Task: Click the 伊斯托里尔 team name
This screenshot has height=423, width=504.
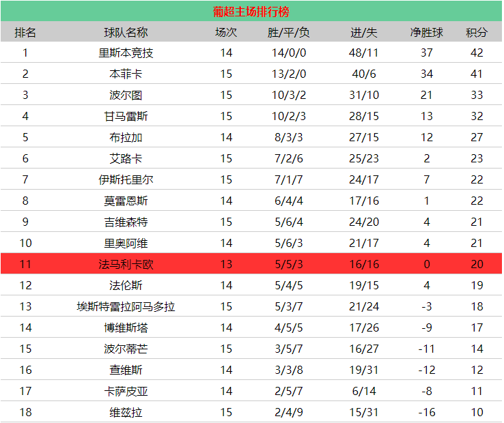Action: click(126, 180)
